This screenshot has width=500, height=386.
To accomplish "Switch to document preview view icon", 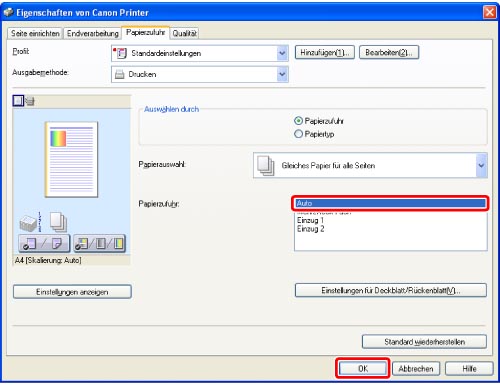I will [18, 101].
